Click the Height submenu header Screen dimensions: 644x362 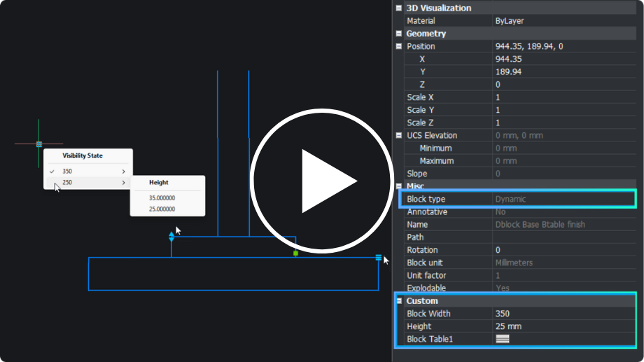(159, 183)
